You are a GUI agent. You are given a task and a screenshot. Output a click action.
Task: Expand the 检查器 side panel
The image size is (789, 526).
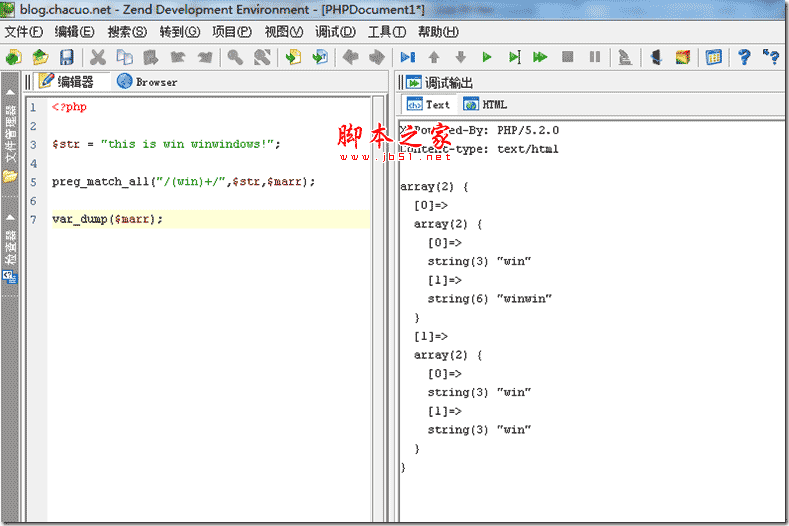tap(11, 250)
